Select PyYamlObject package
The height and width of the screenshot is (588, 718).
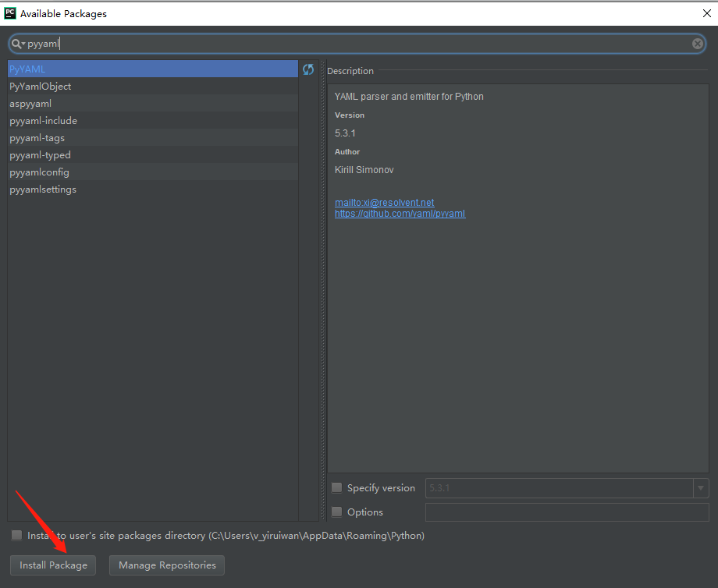pyautogui.click(x=153, y=86)
